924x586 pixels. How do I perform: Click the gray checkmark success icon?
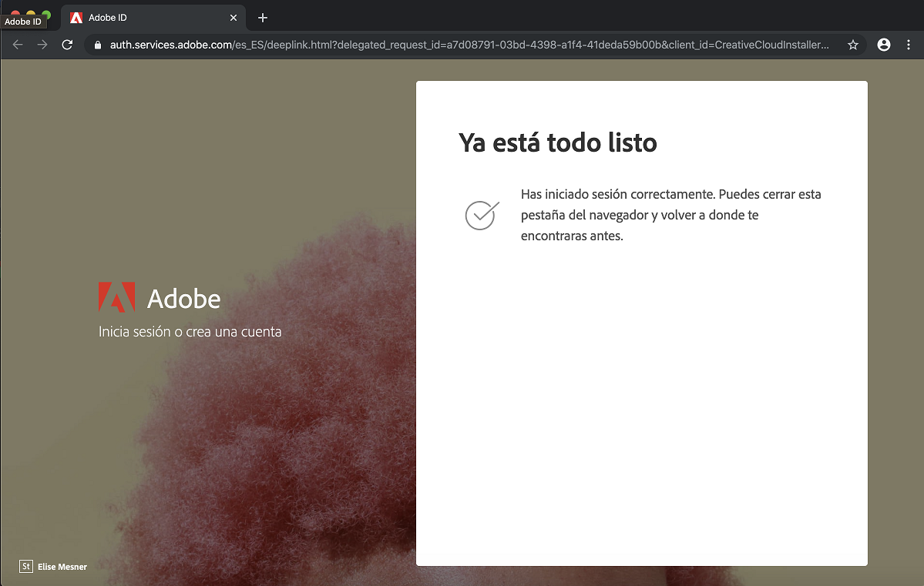[x=481, y=215]
